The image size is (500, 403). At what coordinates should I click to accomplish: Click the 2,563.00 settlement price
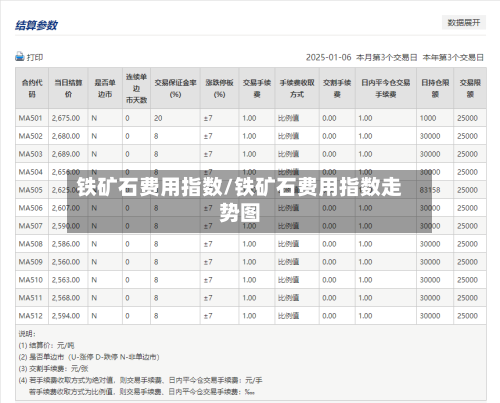pos(66,280)
